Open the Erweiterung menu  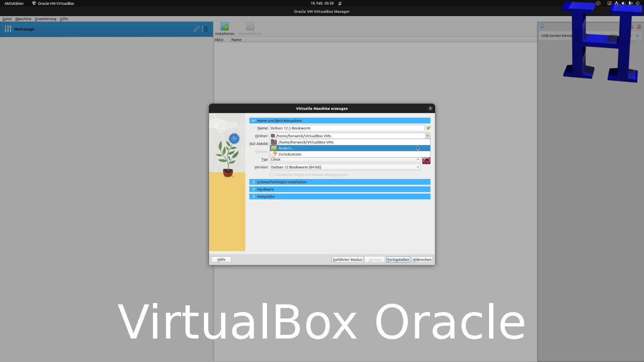45,19
